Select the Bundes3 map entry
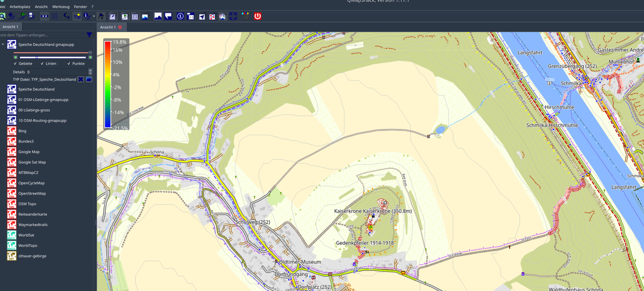This screenshot has height=291, width=644. click(x=26, y=141)
